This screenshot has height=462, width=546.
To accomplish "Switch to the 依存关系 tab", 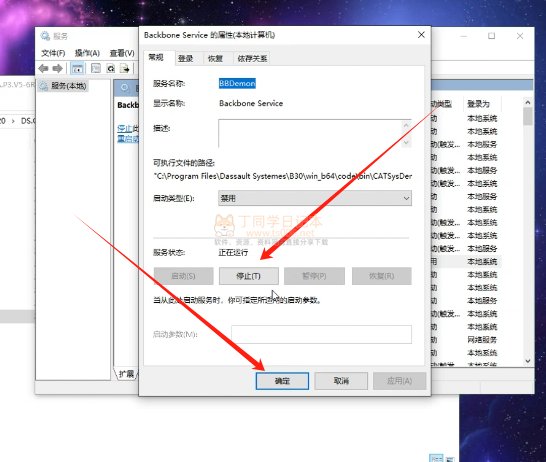I will coord(252,58).
